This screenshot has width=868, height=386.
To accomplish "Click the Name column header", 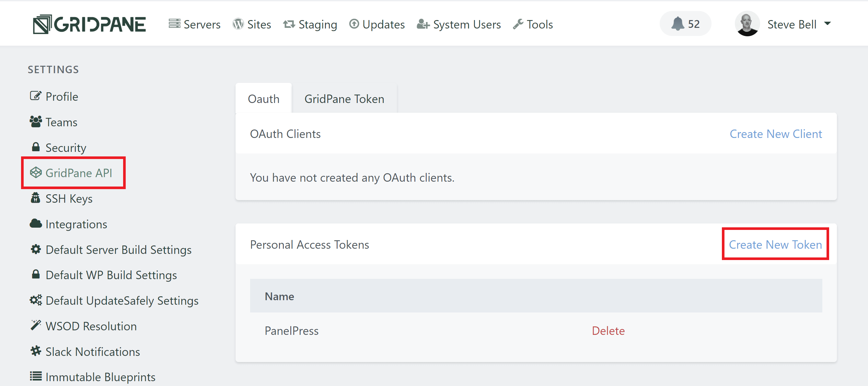I will [x=279, y=296].
